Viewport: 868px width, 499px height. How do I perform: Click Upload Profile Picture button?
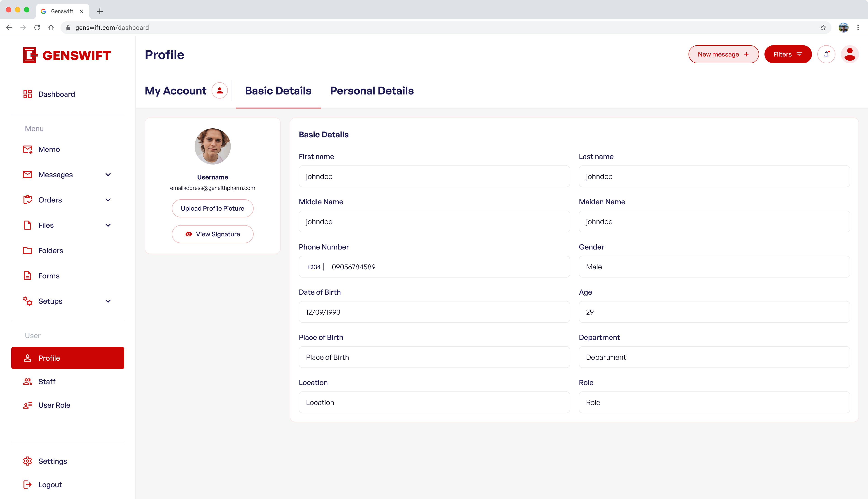coord(212,208)
